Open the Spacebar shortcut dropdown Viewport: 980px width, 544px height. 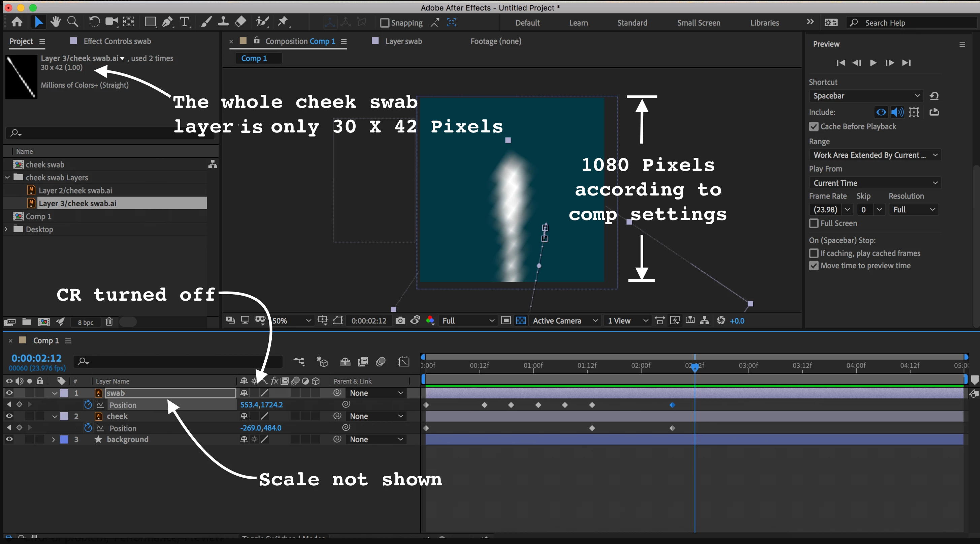click(x=866, y=96)
